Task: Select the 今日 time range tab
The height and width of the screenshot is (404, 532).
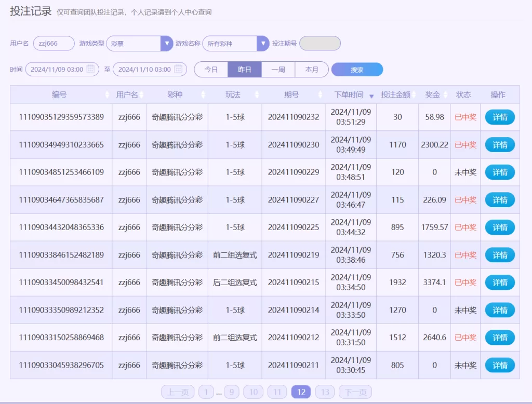Action: [x=211, y=70]
